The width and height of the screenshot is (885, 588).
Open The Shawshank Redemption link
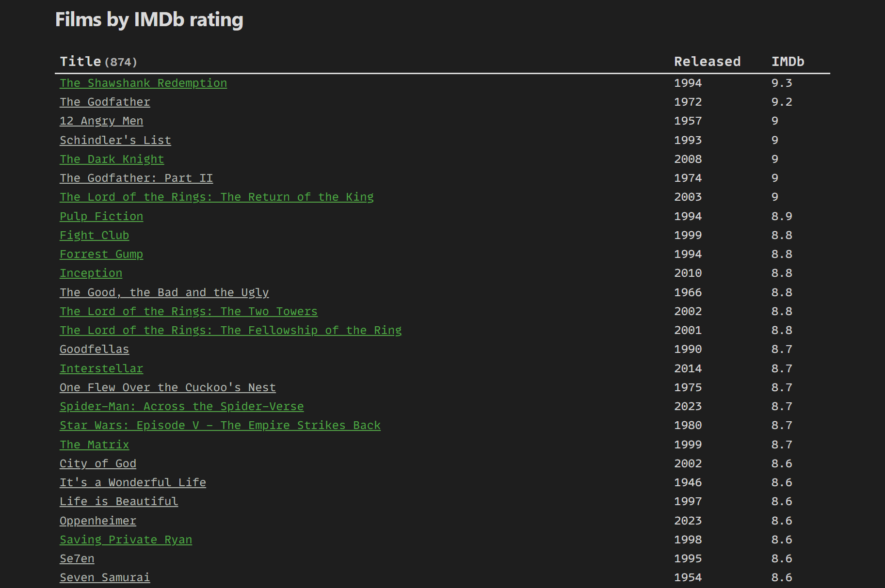[143, 83]
